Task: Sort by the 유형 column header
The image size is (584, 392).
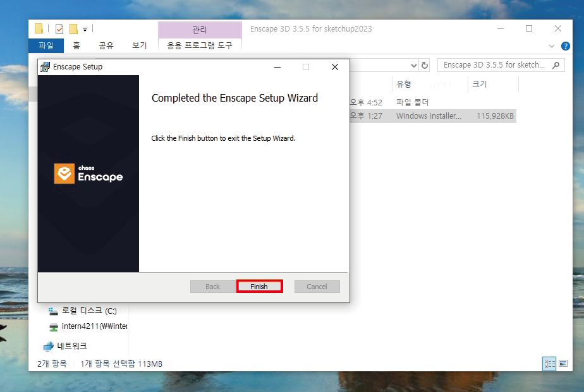Action: 404,84
